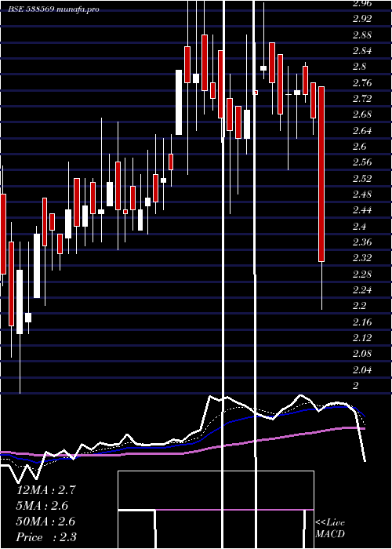Select the 2.52 price axis label
This screenshot has width=392, height=549.
tap(362, 179)
